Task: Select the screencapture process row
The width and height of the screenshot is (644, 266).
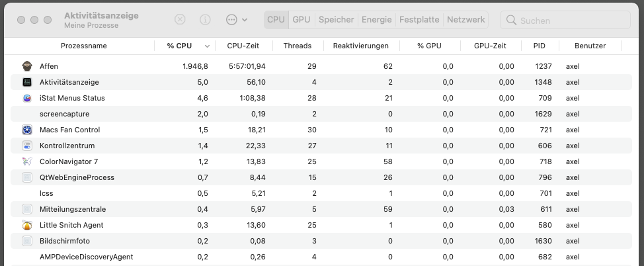Action: pos(321,114)
